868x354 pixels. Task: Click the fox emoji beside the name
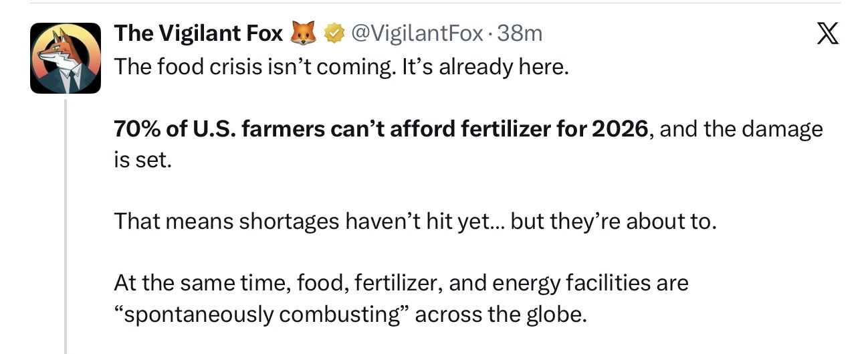point(303,33)
